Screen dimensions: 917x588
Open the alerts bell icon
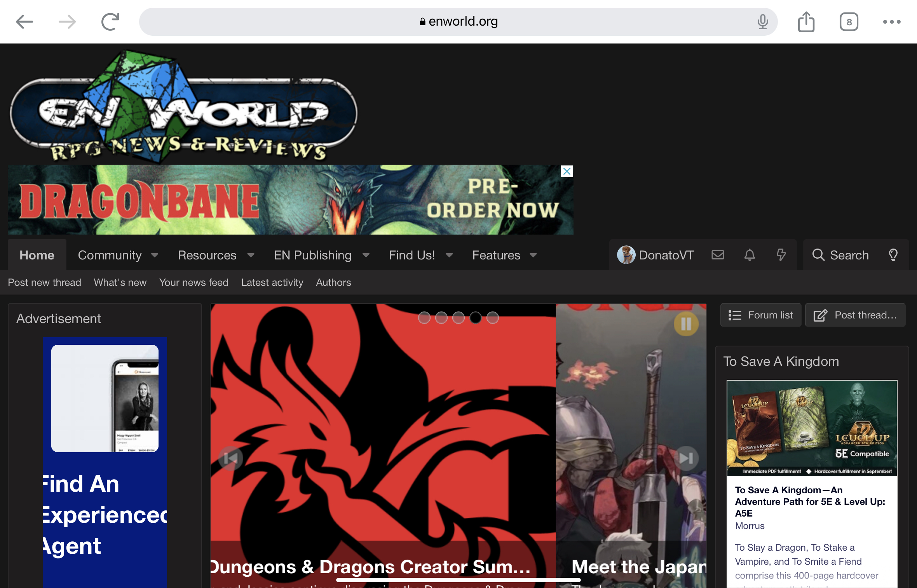click(x=750, y=255)
